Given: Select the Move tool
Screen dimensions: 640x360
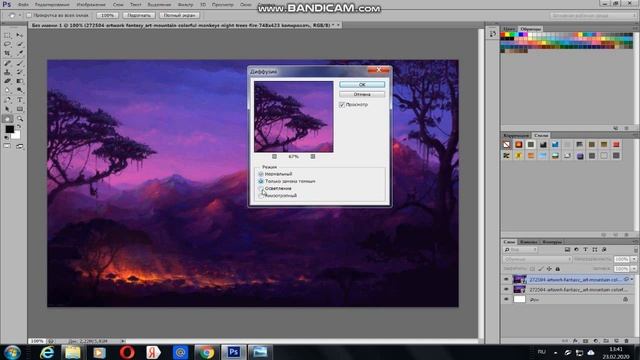Looking at the screenshot, I should [20, 36].
